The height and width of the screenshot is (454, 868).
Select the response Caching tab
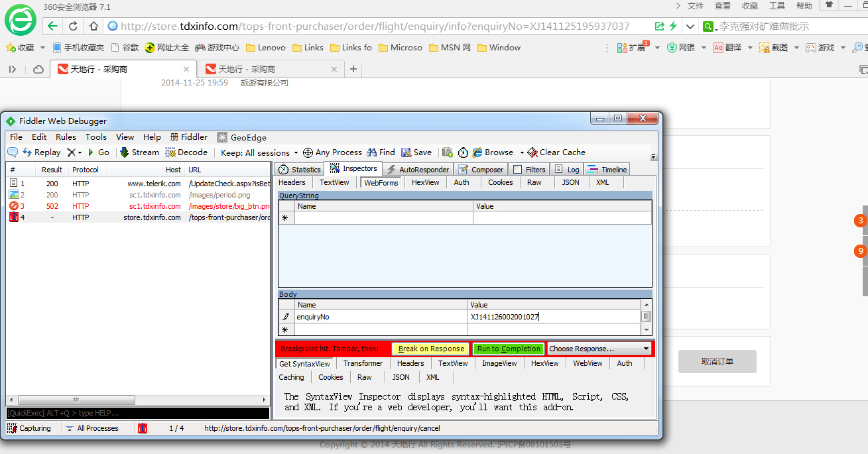291,377
